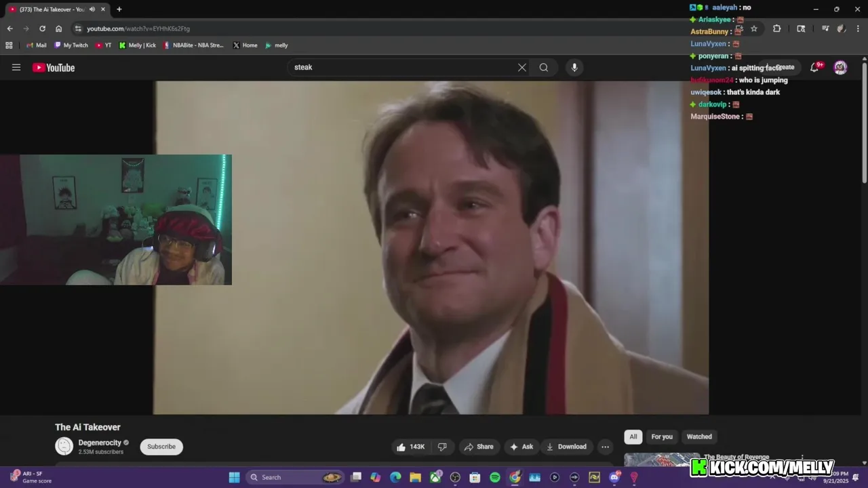Open the YouTube account avatar menu
868x488 pixels.
(840, 67)
